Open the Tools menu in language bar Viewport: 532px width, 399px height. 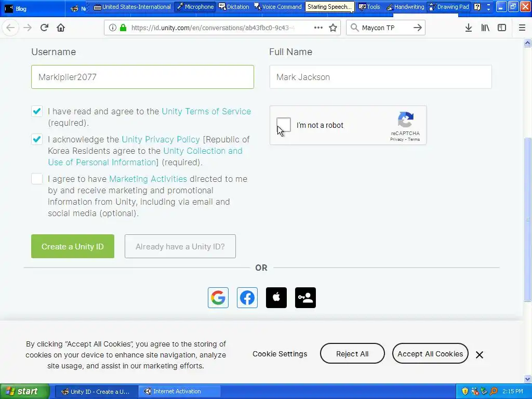[x=369, y=7]
